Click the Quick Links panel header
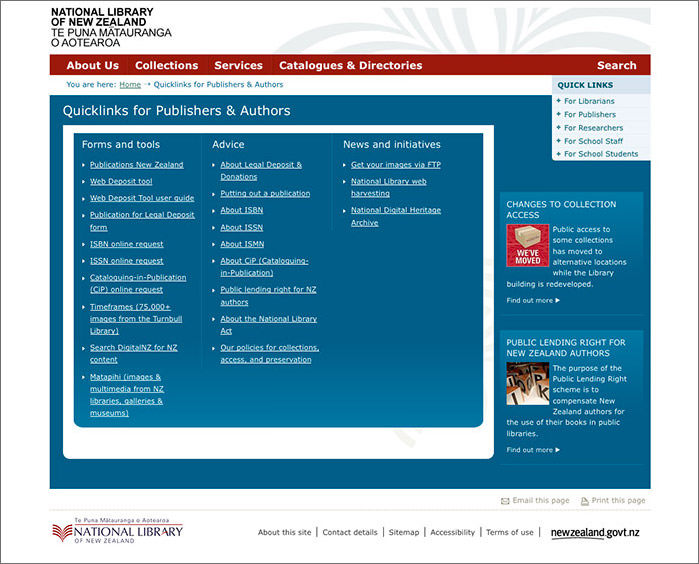 coord(601,85)
